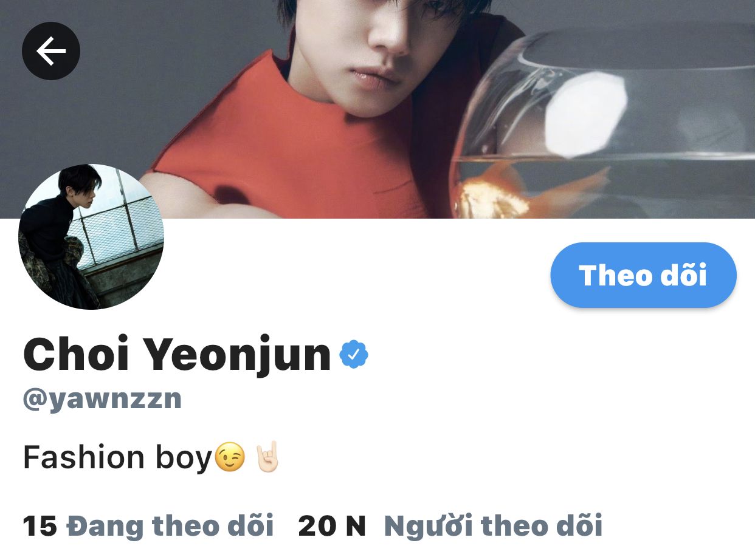755x560 pixels.
Task: Click the @yawnzzn username handle
Action: click(102, 399)
